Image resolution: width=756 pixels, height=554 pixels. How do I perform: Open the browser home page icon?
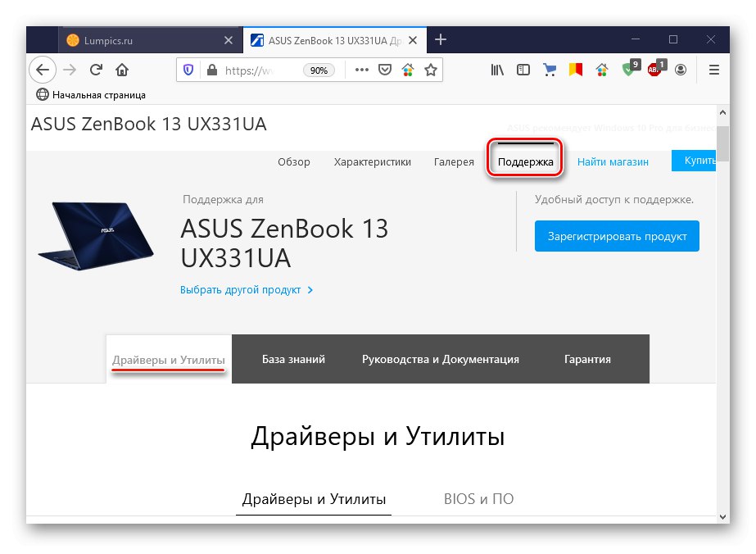pyautogui.click(x=122, y=70)
